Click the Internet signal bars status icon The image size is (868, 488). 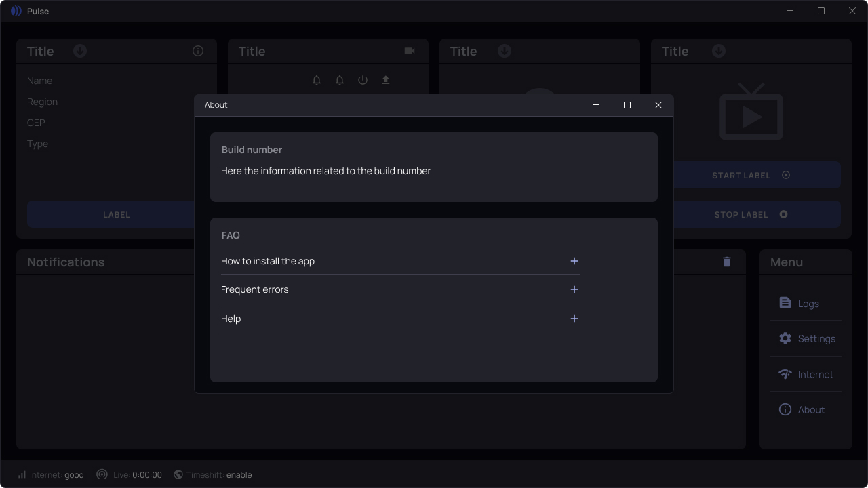(x=22, y=474)
